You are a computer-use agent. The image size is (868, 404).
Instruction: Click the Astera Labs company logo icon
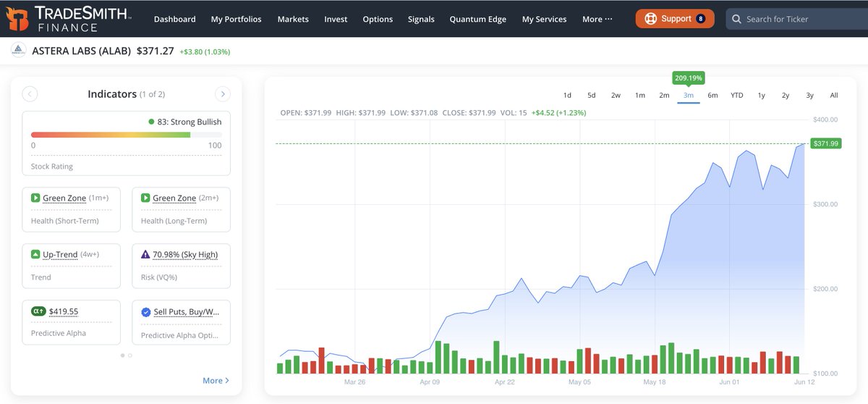tap(19, 51)
